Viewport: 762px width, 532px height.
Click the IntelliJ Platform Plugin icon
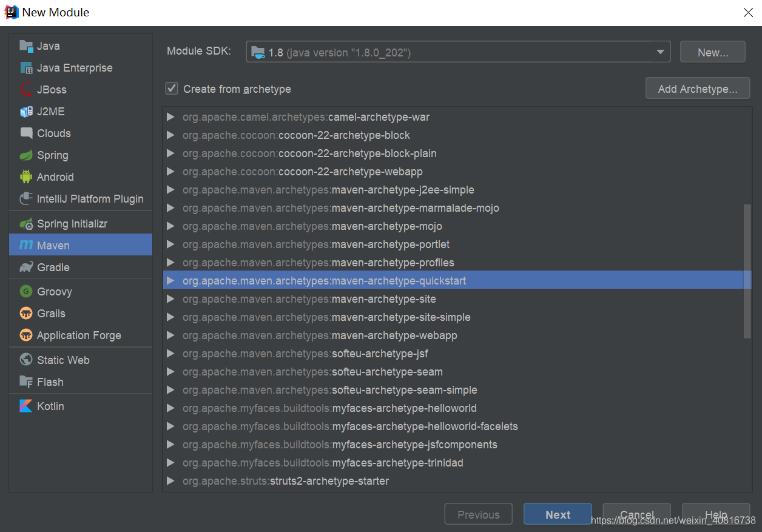(26, 199)
